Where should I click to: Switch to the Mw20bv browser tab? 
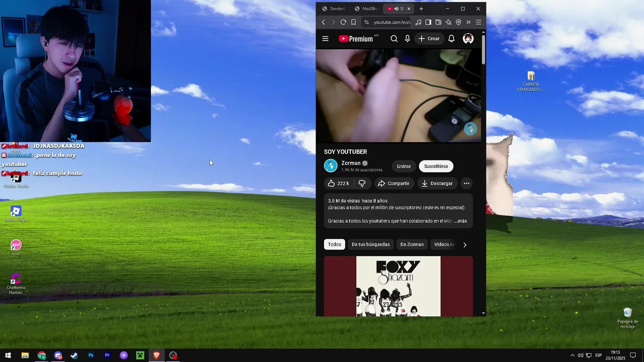click(366, 9)
